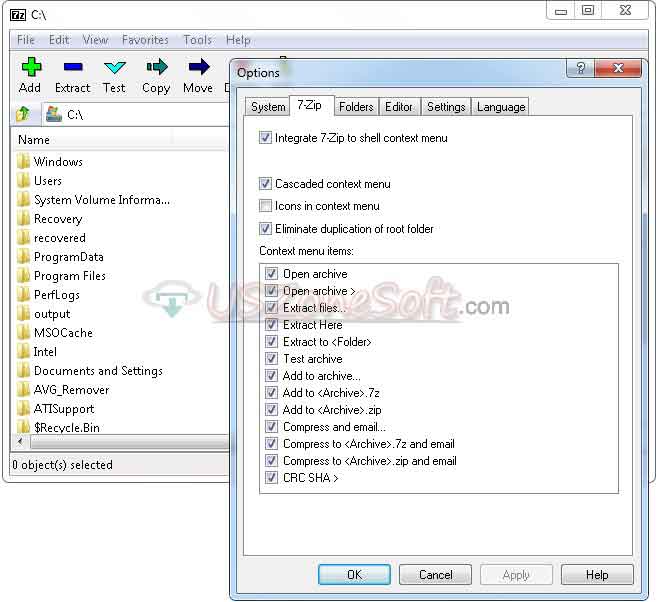Click the Intel folder icon
The height and width of the screenshot is (602, 657).
point(23,352)
